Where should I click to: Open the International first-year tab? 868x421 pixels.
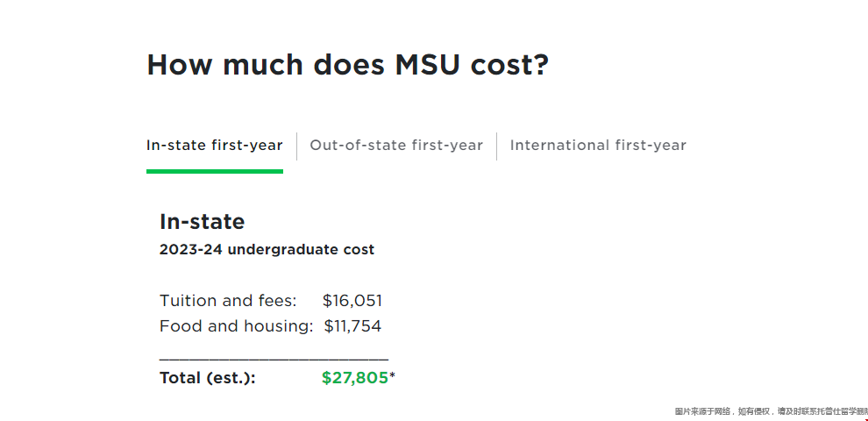598,145
